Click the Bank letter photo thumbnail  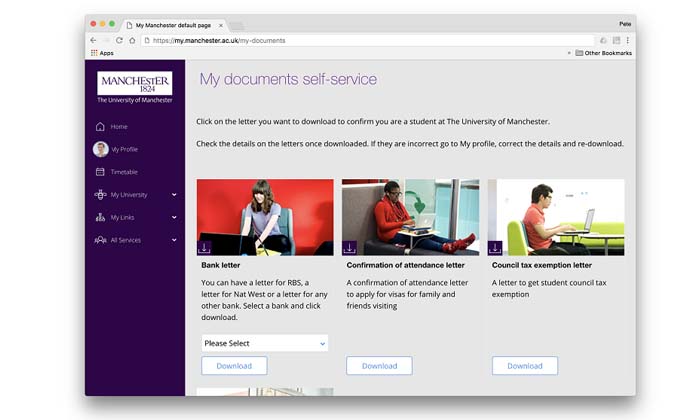(265, 217)
